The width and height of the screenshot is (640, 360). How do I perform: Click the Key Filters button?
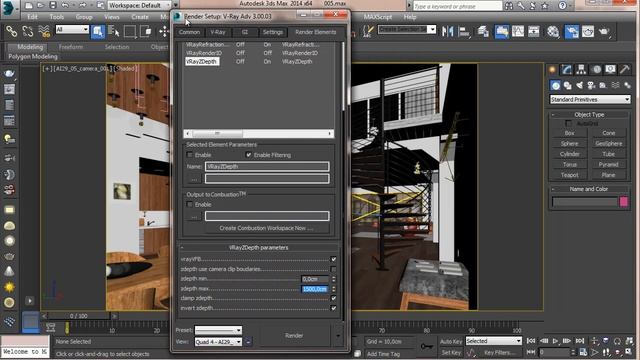click(x=499, y=353)
